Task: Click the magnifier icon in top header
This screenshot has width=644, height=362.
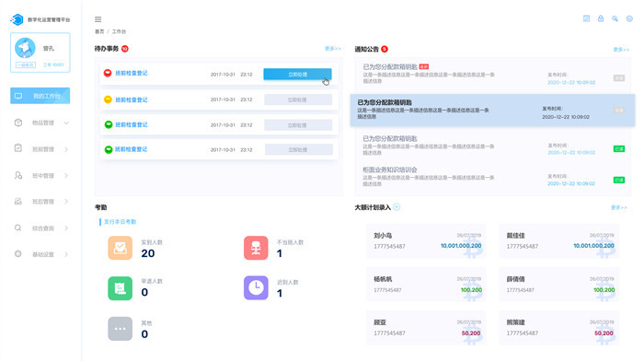Action: coord(615,18)
